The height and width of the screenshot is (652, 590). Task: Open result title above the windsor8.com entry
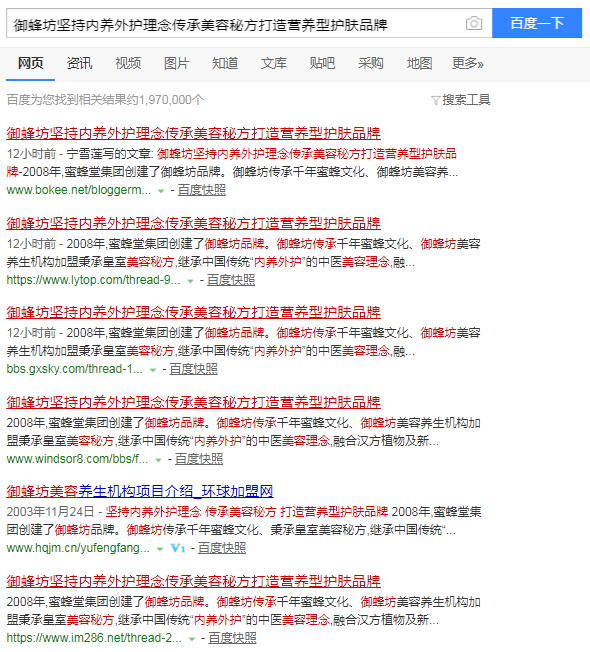[193, 402]
